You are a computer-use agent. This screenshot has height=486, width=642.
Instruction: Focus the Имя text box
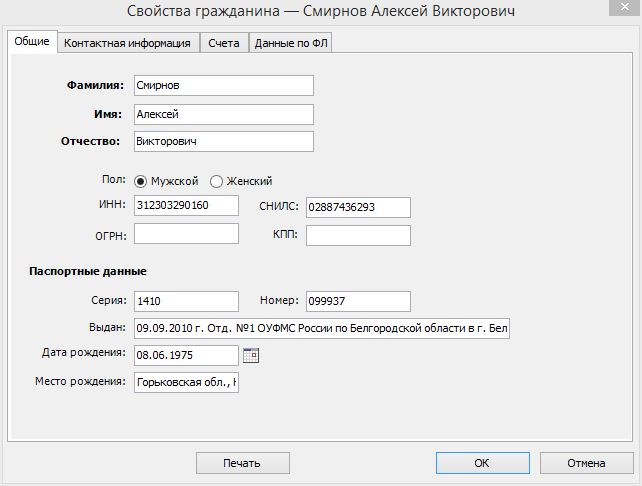click(x=223, y=114)
